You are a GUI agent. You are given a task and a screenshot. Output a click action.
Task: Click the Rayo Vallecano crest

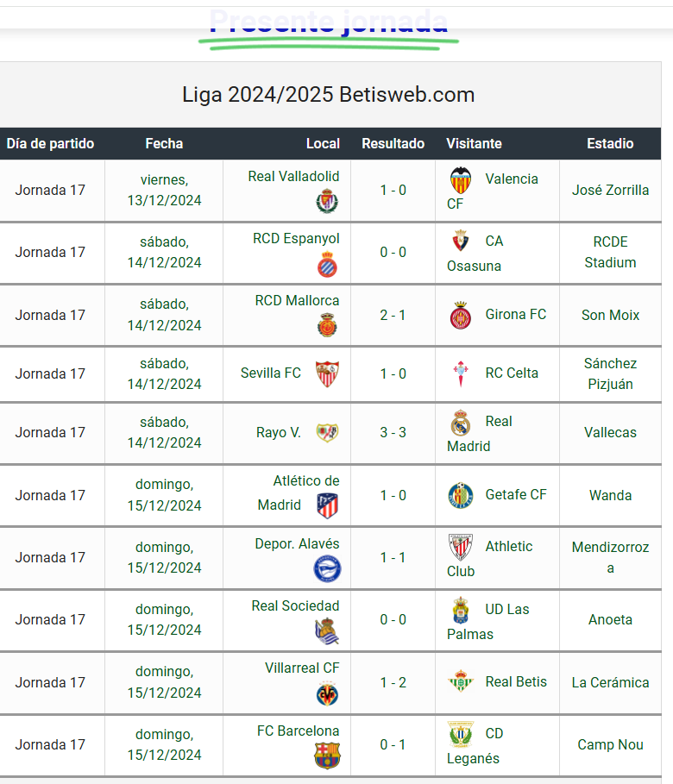pos(327,433)
